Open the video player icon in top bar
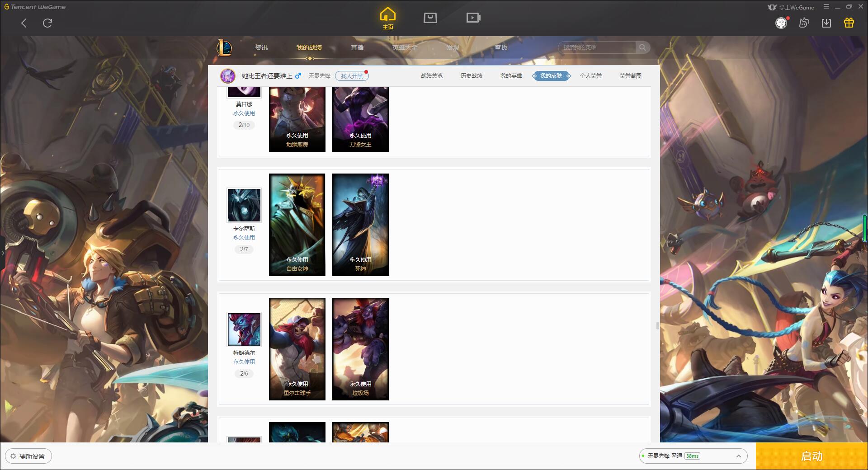Screen dimensions: 868x470 [473, 18]
